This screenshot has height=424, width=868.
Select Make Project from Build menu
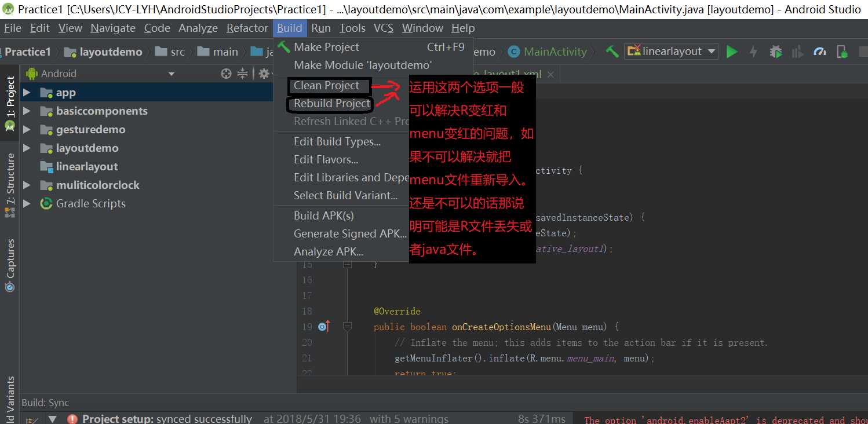coord(373,47)
